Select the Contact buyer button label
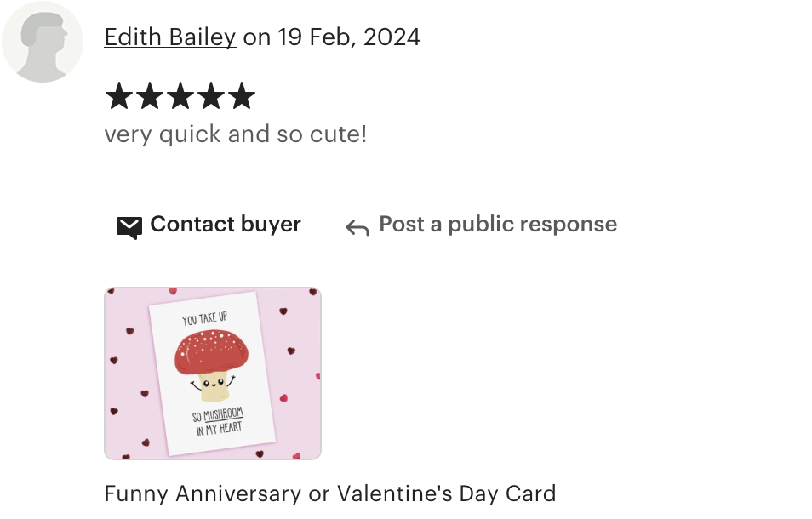This screenshot has width=812, height=519. tap(226, 224)
